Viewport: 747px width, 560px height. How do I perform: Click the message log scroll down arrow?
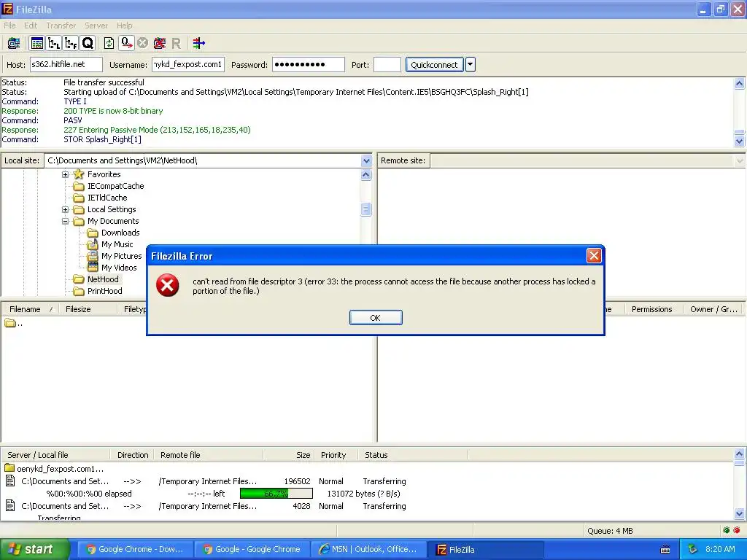(x=740, y=141)
